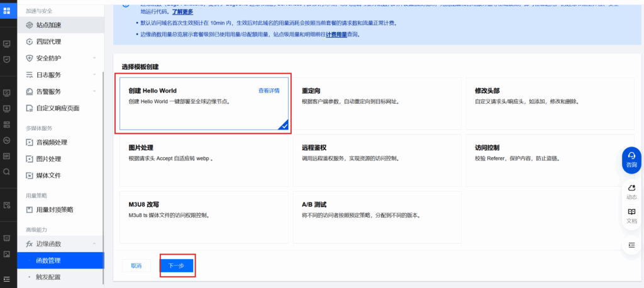Click the 四层代理 sidebar icon

[29, 42]
